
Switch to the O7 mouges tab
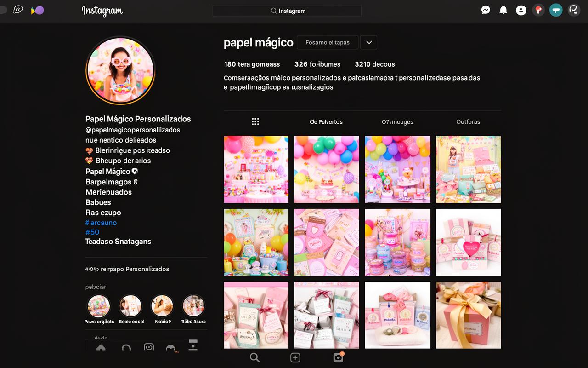coord(397,122)
